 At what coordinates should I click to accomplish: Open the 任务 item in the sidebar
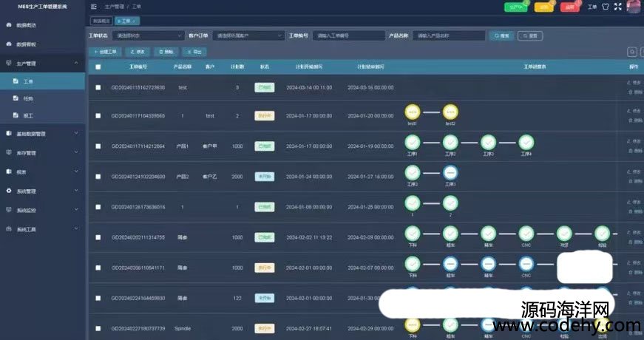pyautogui.click(x=28, y=98)
